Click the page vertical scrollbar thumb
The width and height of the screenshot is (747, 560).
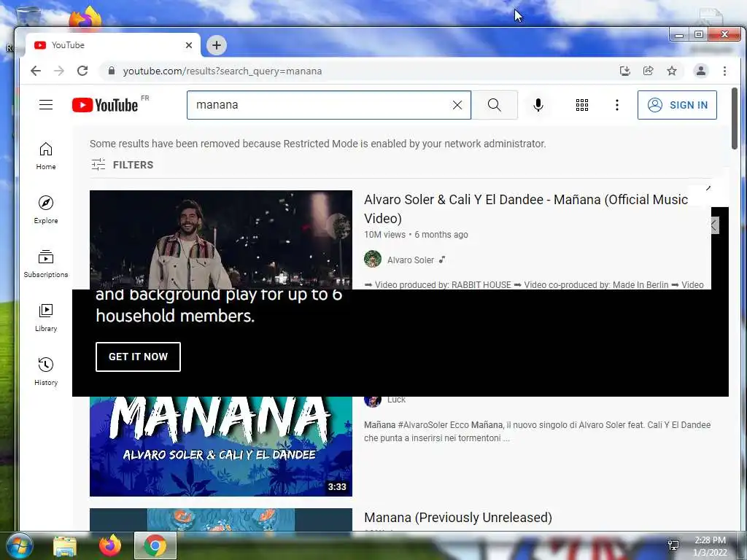click(734, 119)
